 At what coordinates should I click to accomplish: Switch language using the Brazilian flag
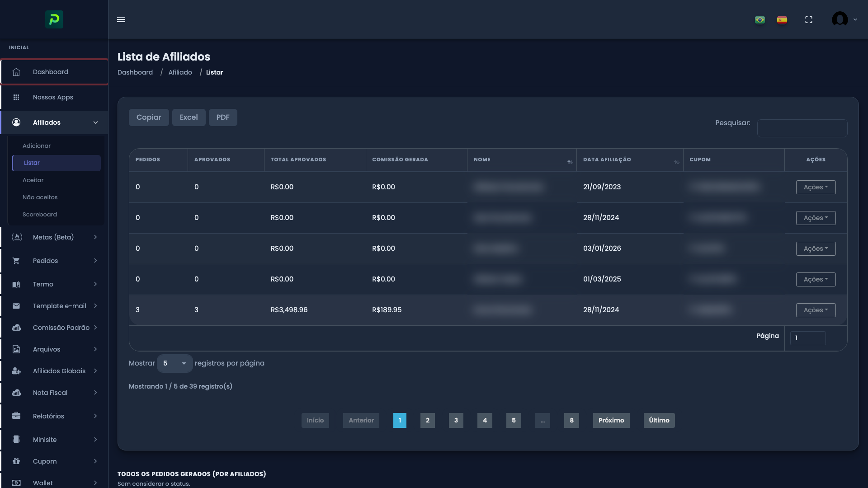pos(759,19)
